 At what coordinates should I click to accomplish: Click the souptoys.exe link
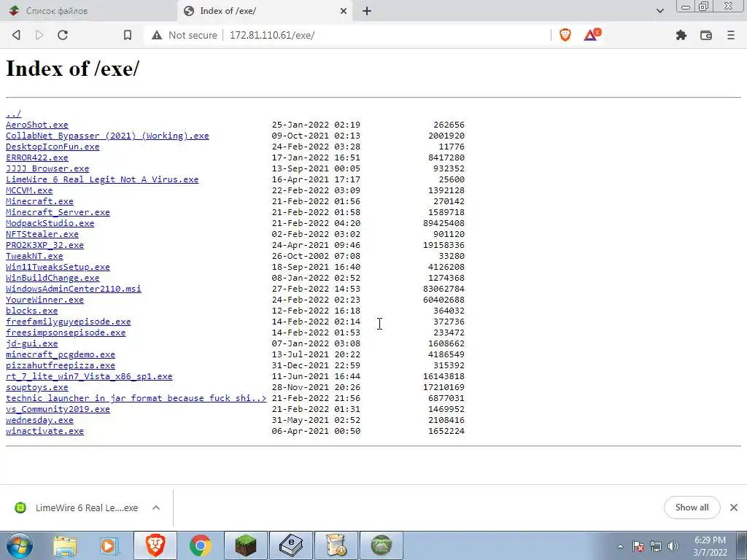(36, 387)
